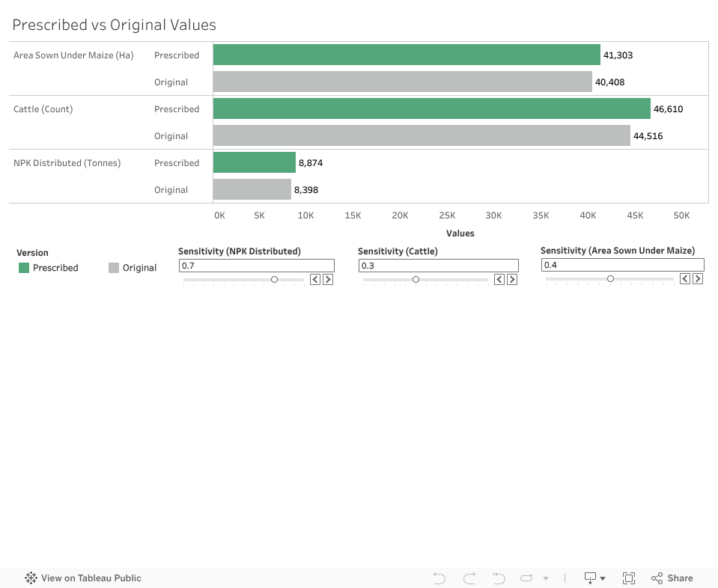The width and height of the screenshot is (718, 588).
Task: Click the Revert (reset view) icon
Action: coord(499,578)
